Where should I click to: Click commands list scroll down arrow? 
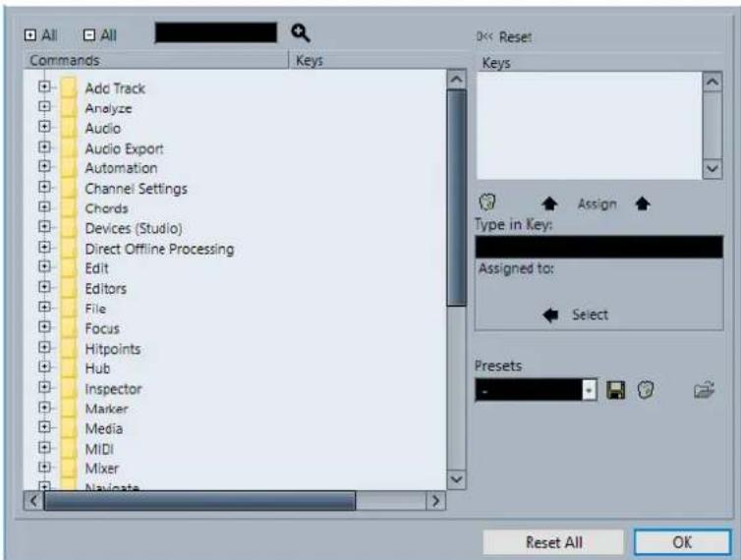456,479
